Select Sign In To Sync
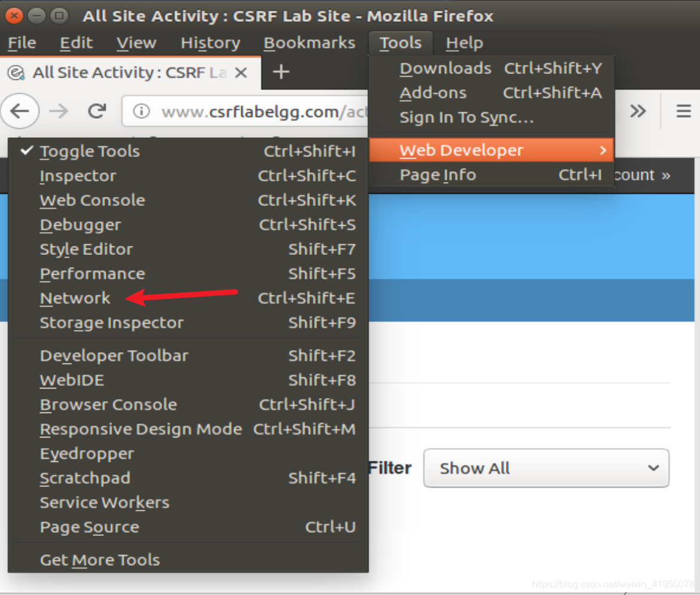This screenshot has width=700, height=595. point(492,118)
